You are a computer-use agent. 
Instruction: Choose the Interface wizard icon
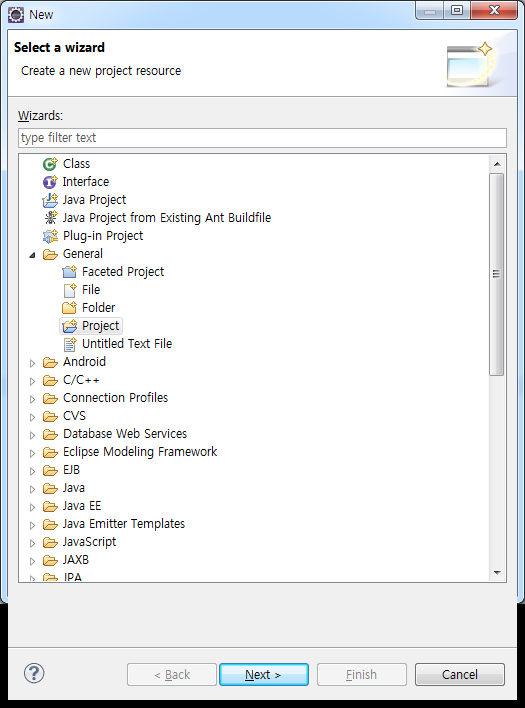coord(50,182)
